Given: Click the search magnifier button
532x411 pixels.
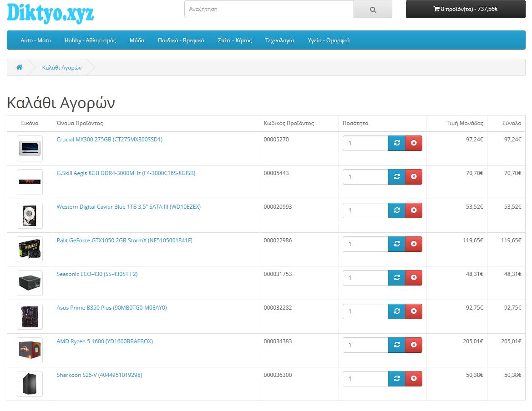Looking at the screenshot, I should [373, 9].
